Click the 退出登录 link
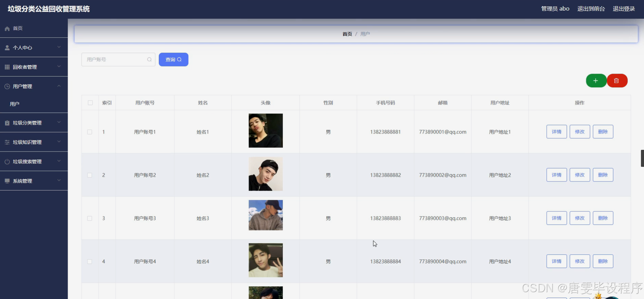Screen dimensions: 644x299 coord(624,9)
